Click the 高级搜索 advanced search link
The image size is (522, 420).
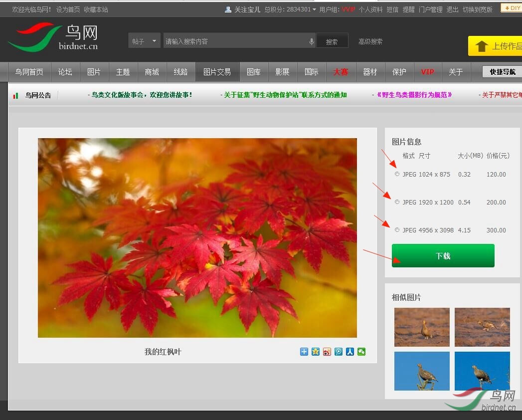coord(370,41)
